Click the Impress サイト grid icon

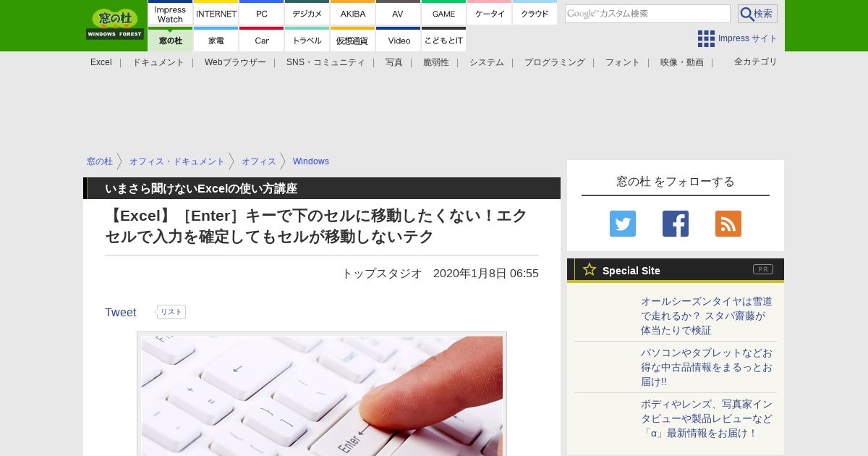click(706, 38)
